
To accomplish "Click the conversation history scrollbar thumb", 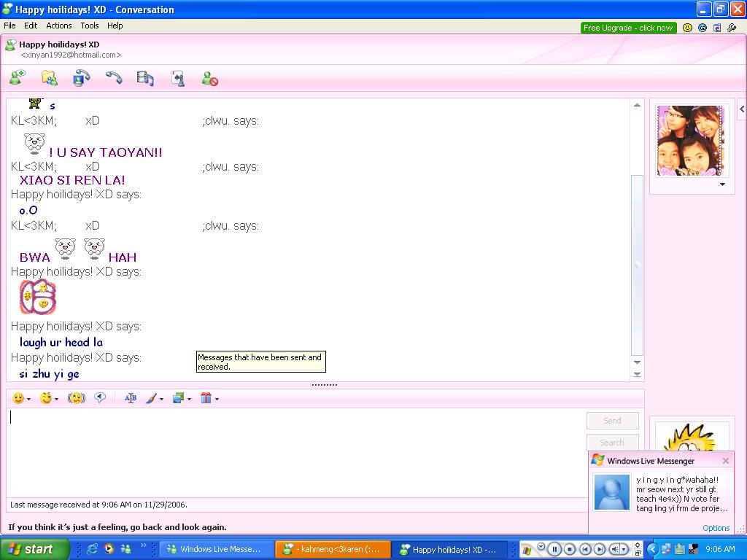I will coord(637,265).
